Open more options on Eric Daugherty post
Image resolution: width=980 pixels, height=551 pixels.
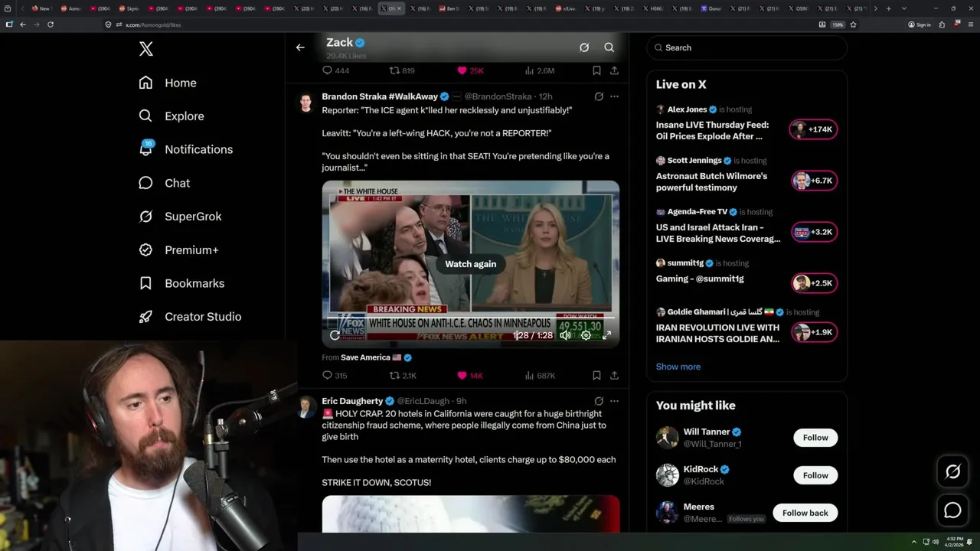tap(614, 401)
